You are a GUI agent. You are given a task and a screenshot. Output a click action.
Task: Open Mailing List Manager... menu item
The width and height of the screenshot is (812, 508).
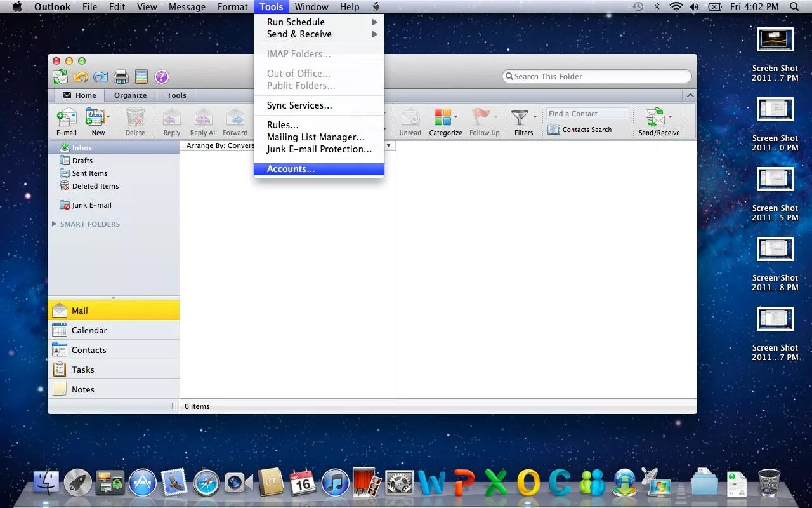tap(319, 137)
